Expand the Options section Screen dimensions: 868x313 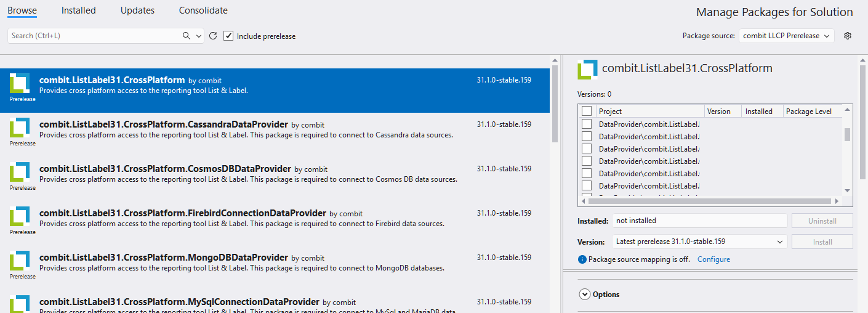[x=585, y=295]
